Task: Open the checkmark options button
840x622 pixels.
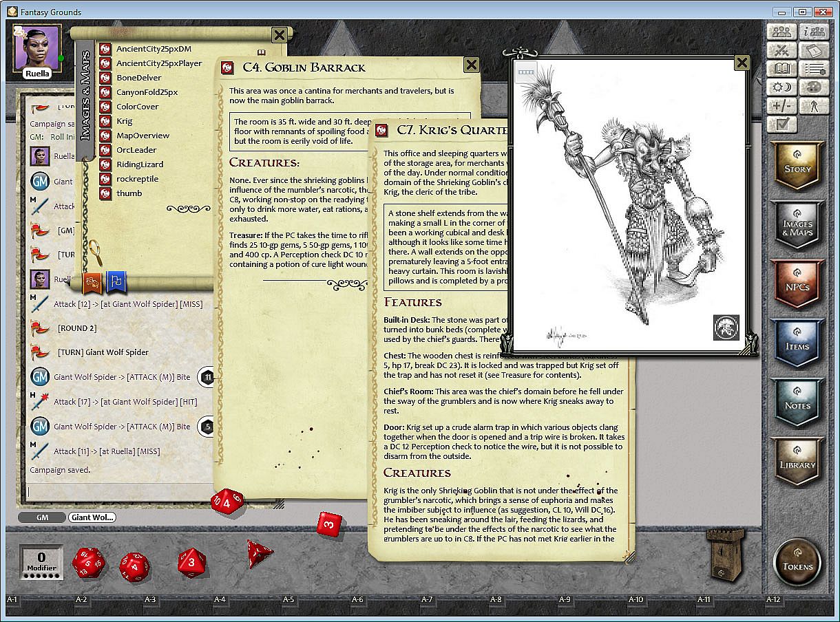Action: 781,125
